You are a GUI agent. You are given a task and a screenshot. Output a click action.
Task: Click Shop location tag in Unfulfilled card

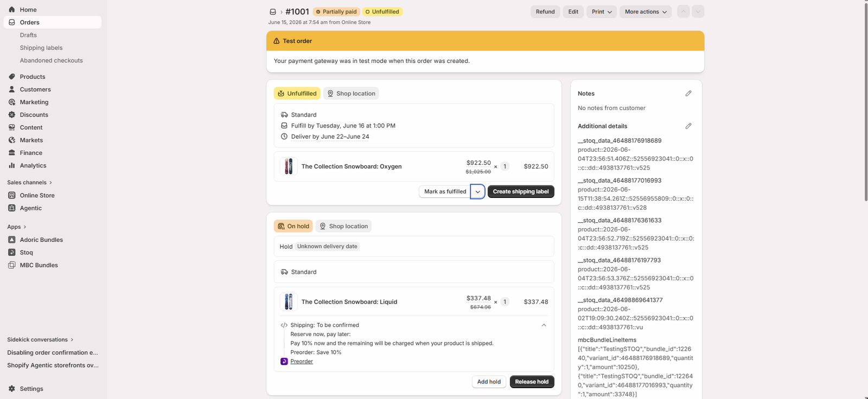point(351,93)
